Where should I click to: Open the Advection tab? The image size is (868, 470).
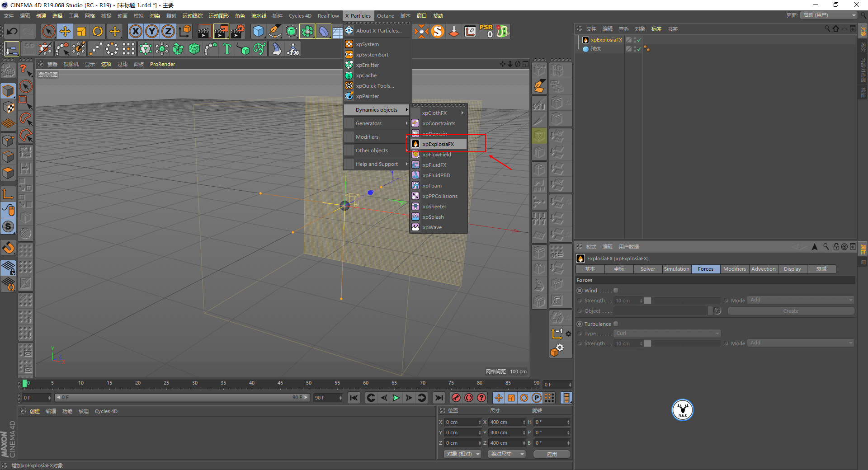[x=763, y=269]
